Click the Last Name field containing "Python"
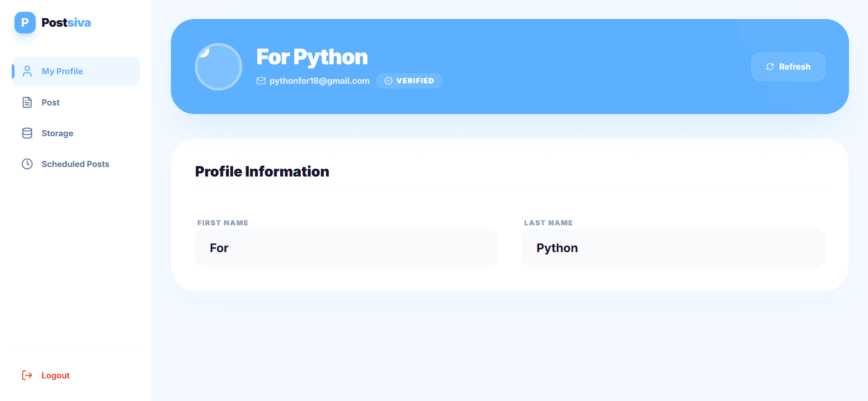 [x=673, y=248]
